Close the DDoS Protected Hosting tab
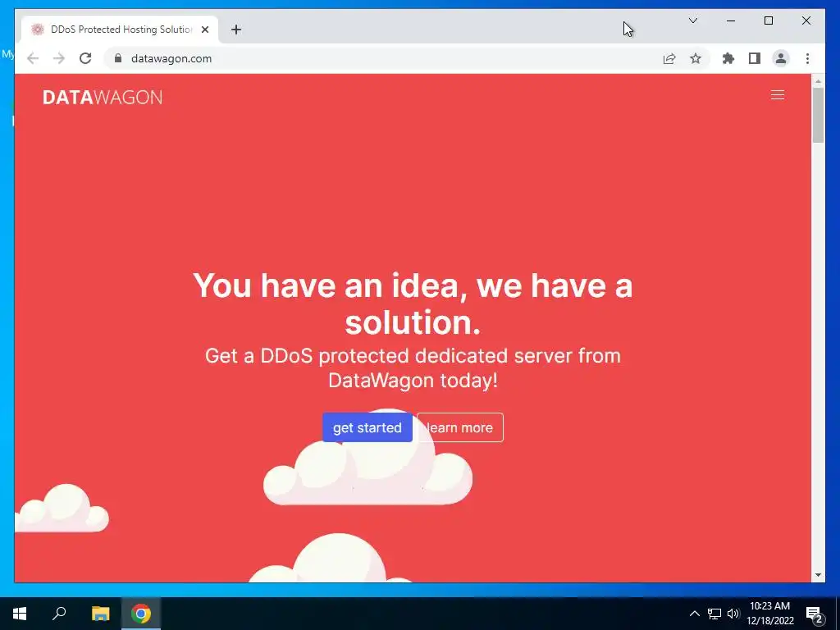Image resolution: width=840 pixels, height=630 pixels. (204, 30)
